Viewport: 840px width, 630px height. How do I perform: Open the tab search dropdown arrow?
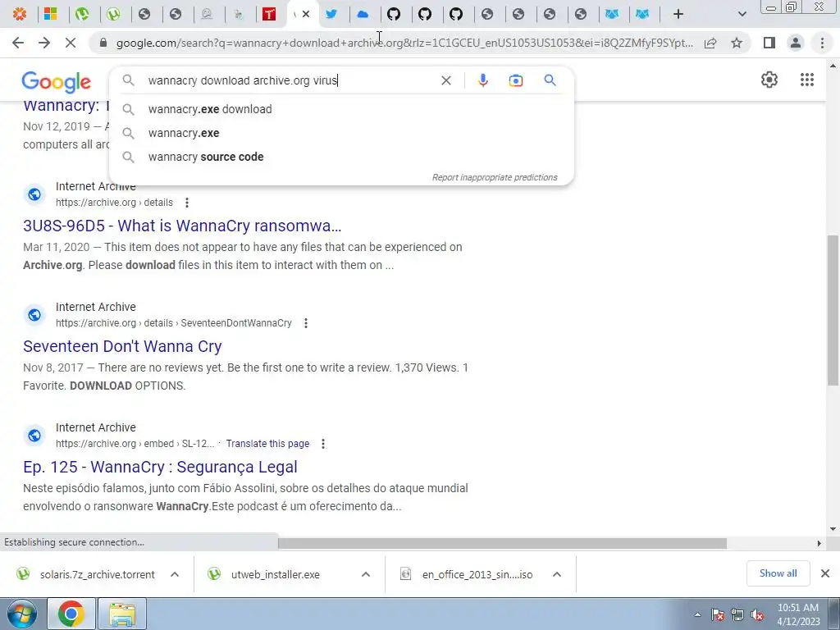coord(742,14)
